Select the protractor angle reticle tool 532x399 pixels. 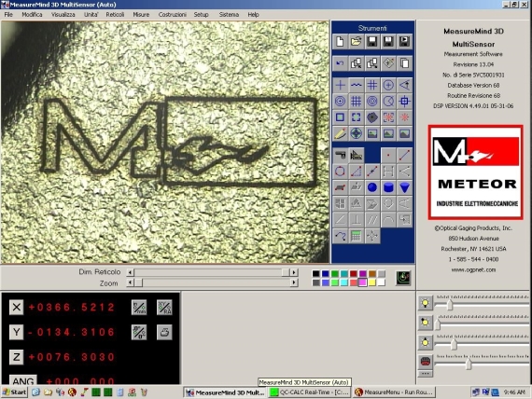pos(404,85)
